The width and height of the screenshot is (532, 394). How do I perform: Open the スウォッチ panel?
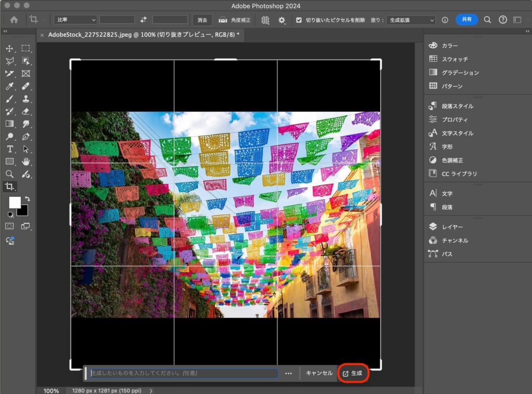(x=455, y=59)
